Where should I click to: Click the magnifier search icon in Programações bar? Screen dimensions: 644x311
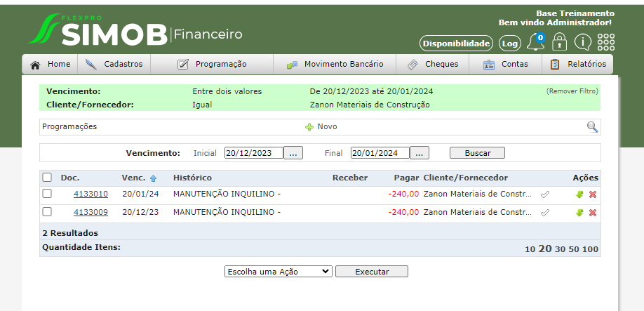click(592, 127)
